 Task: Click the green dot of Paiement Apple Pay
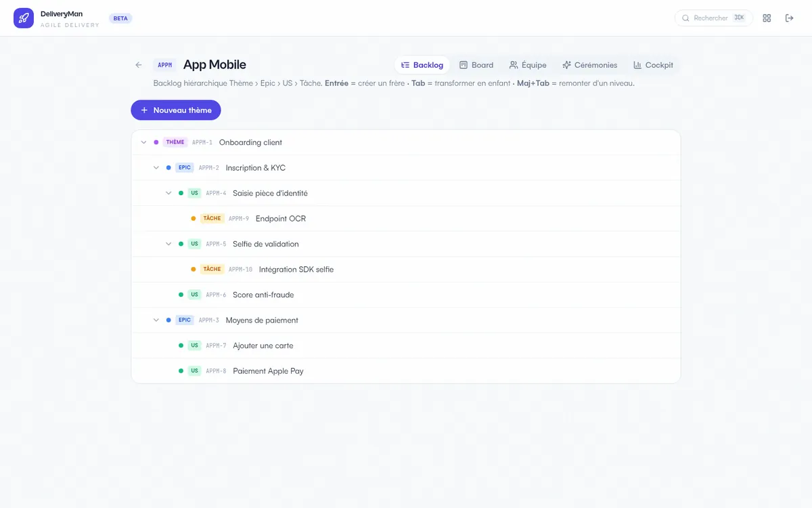[x=181, y=371]
